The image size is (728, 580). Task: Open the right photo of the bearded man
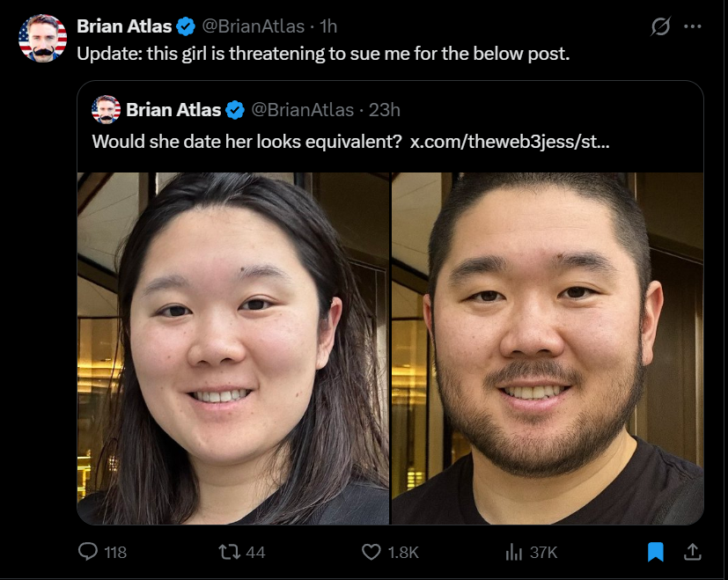548,349
